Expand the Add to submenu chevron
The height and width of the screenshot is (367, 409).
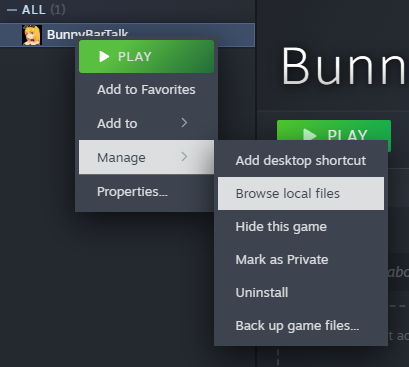tap(184, 123)
